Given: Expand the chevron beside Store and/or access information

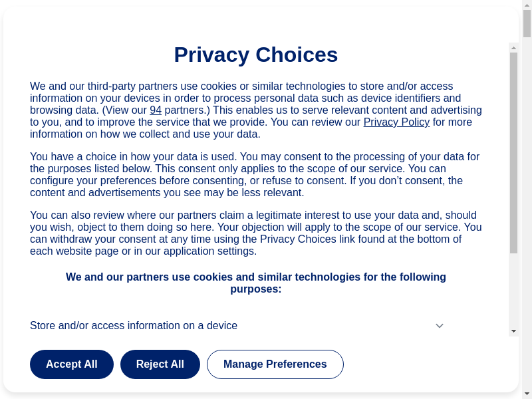Looking at the screenshot, I should (440, 326).
